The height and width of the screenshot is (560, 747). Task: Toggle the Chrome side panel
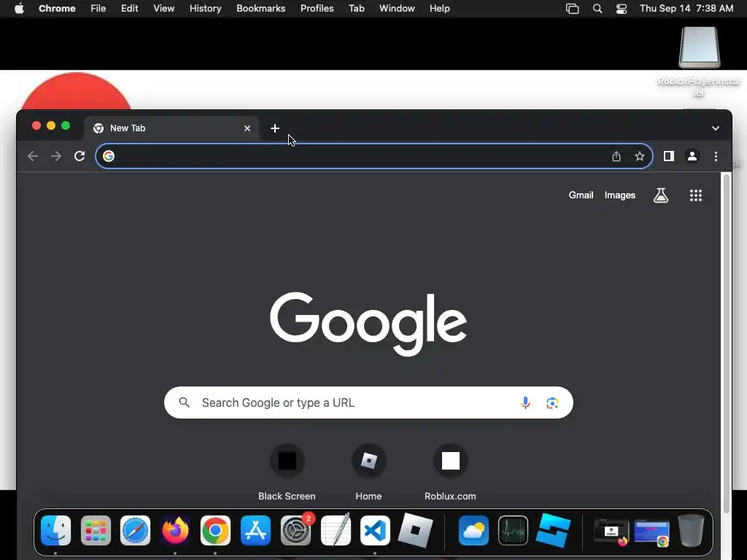(x=669, y=156)
